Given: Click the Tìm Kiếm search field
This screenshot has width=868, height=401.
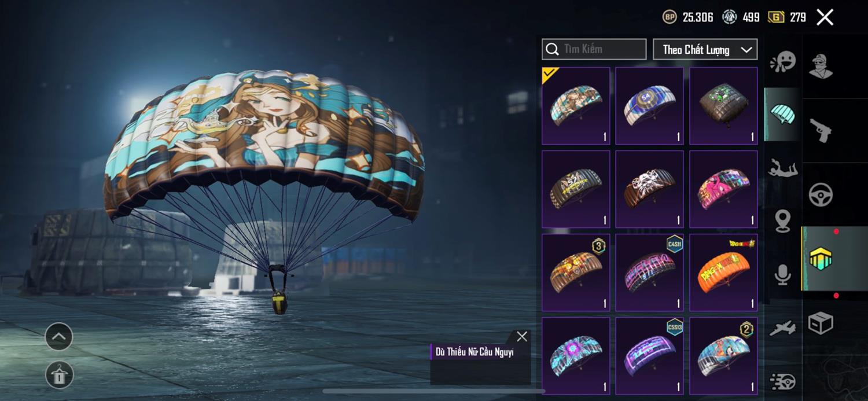Looking at the screenshot, I should [x=594, y=49].
